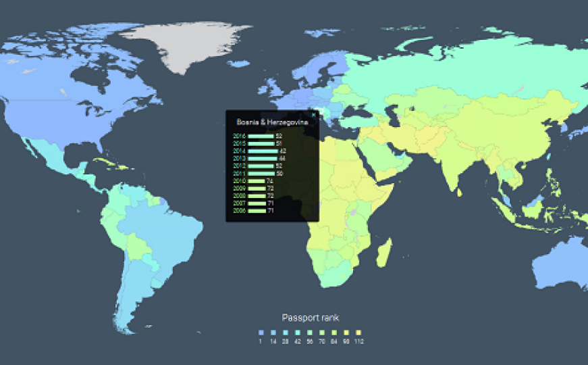Click the Passport rank legend title

point(310,317)
